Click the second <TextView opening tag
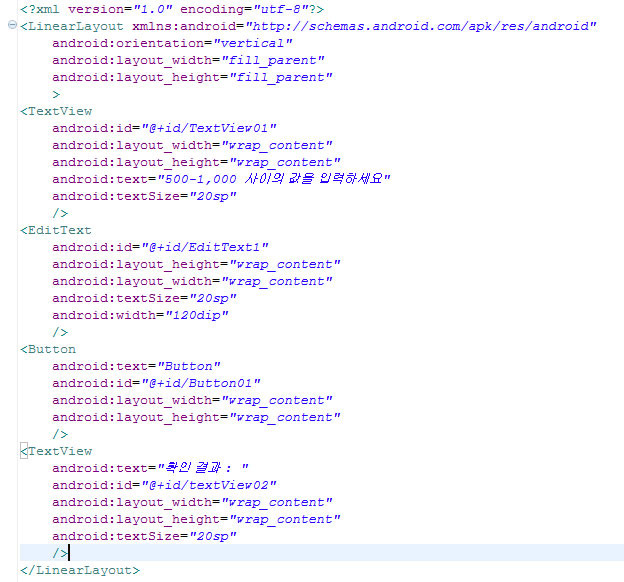624x582 pixels. tap(56, 451)
